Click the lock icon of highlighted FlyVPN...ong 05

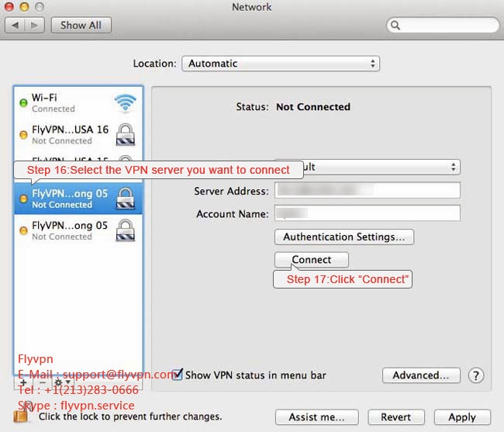(x=126, y=199)
